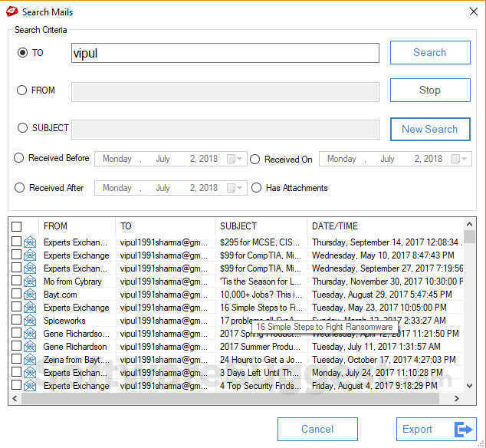Click the results list scroll-down arrow
Viewport: 486px width, 448px height.
(x=470, y=386)
